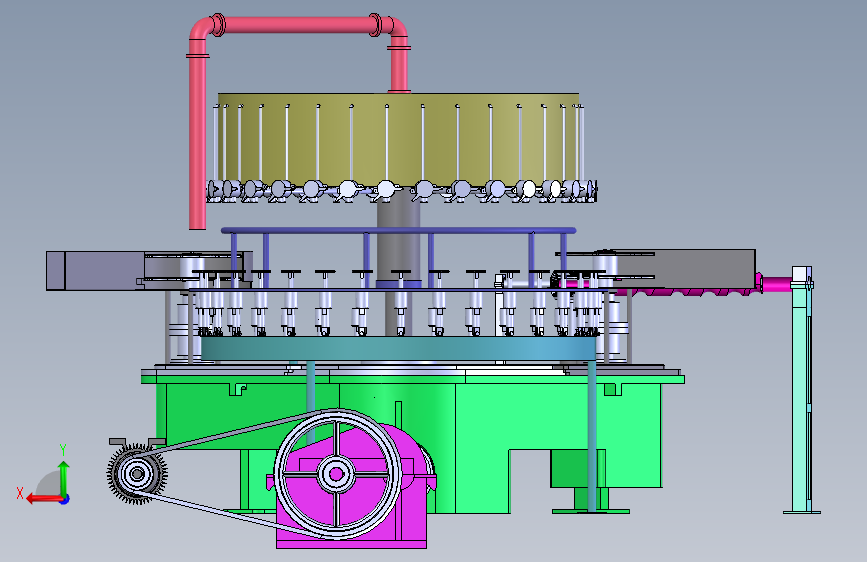Select the large spoked pulley wheel
Viewport: 867px width, 562px height.
(337, 474)
